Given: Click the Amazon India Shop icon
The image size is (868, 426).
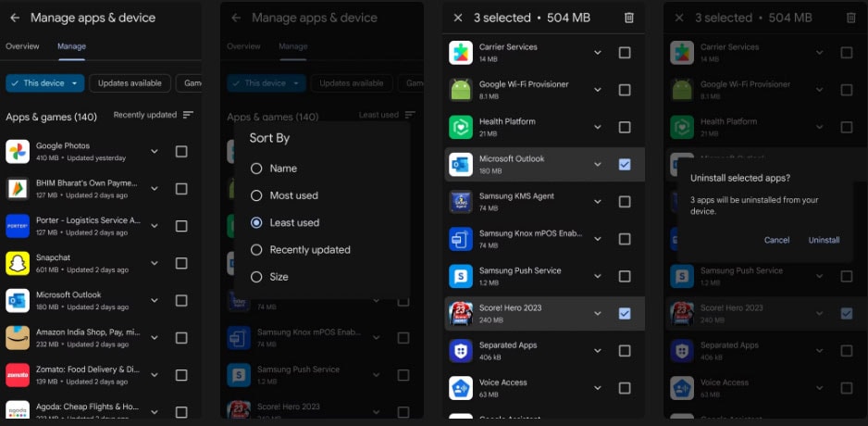Looking at the screenshot, I should [18, 337].
